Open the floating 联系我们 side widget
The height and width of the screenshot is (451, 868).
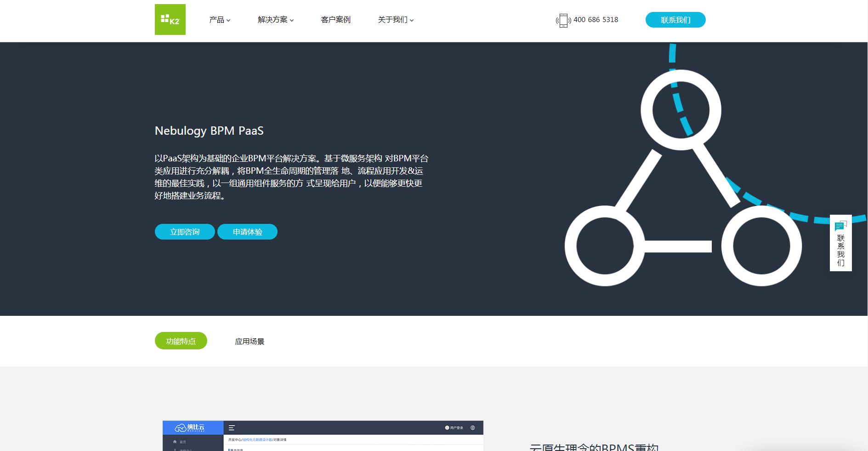point(840,243)
